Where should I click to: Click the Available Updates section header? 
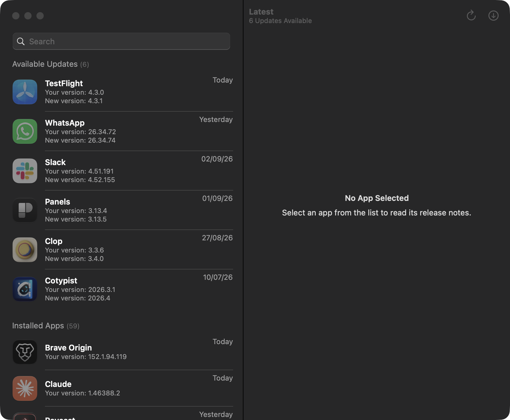[x=51, y=64]
